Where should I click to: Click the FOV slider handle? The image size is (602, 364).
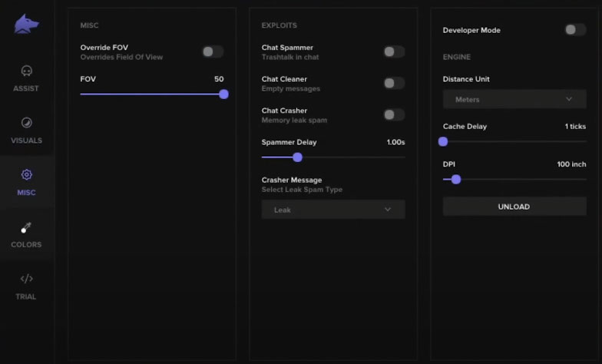pos(223,94)
